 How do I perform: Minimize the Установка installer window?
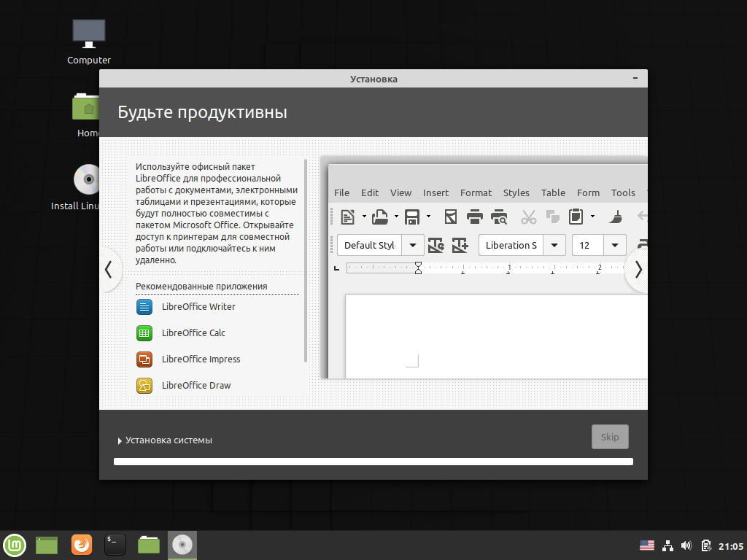[635, 78]
